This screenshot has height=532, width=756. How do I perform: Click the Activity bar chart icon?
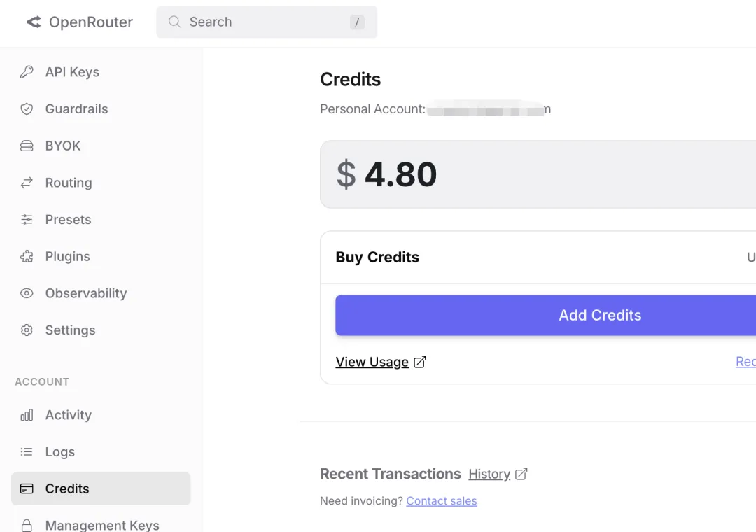click(x=27, y=415)
